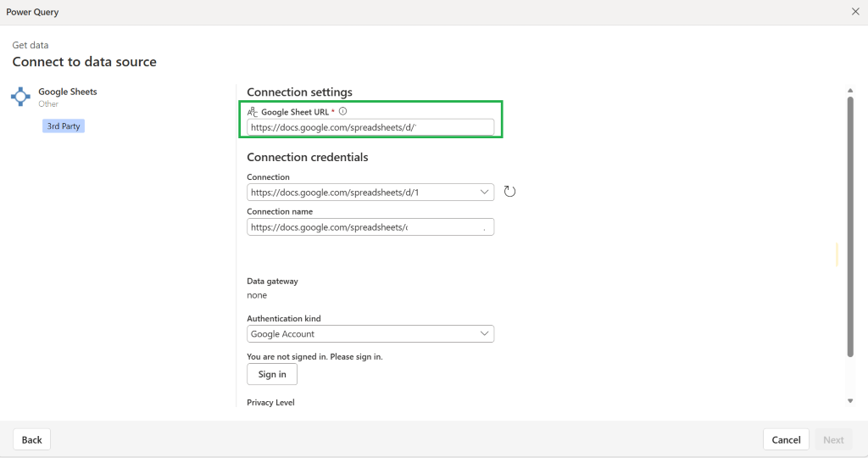Click the 'Google Sheets' connector name
This screenshot has width=868, height=458.
(68, 92)
